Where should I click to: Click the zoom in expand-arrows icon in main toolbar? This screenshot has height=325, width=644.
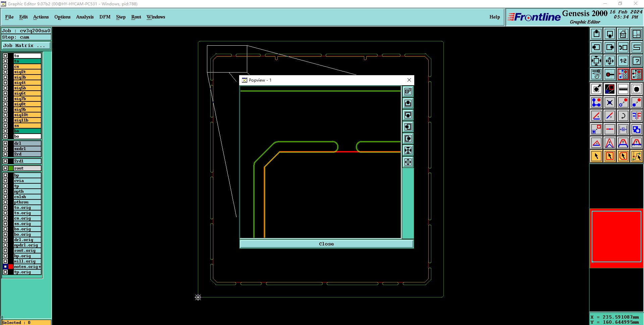tap(596, 61)
